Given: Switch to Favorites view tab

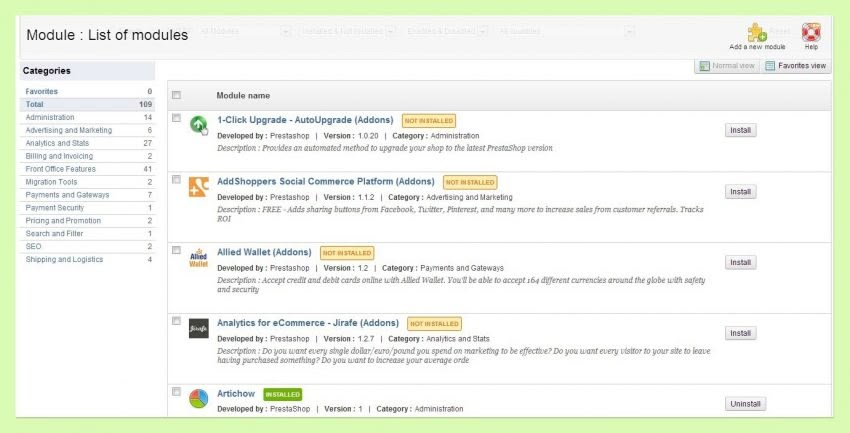Looking at the screenshot, I should tap(796, 66).
